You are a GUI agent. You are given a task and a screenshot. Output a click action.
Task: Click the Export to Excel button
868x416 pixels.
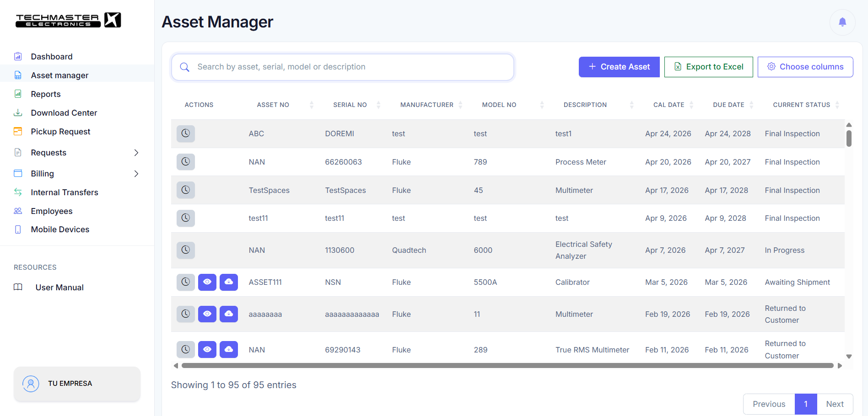[x=708, y=67]
